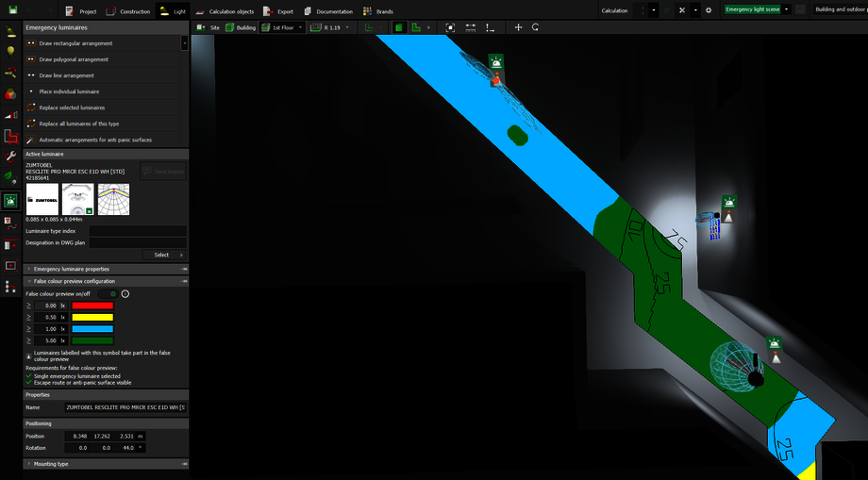Toggle false colour preview on/off switch
The height and width of the screenshot is (480, 868).
pos(106,293)
